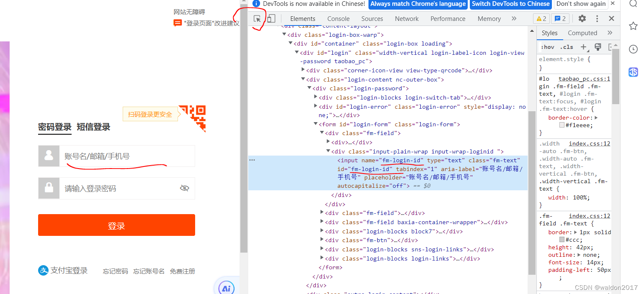Screen dimensions: 644x294
Task: Toggle the .cls class editor
Action: click(566, 47)
